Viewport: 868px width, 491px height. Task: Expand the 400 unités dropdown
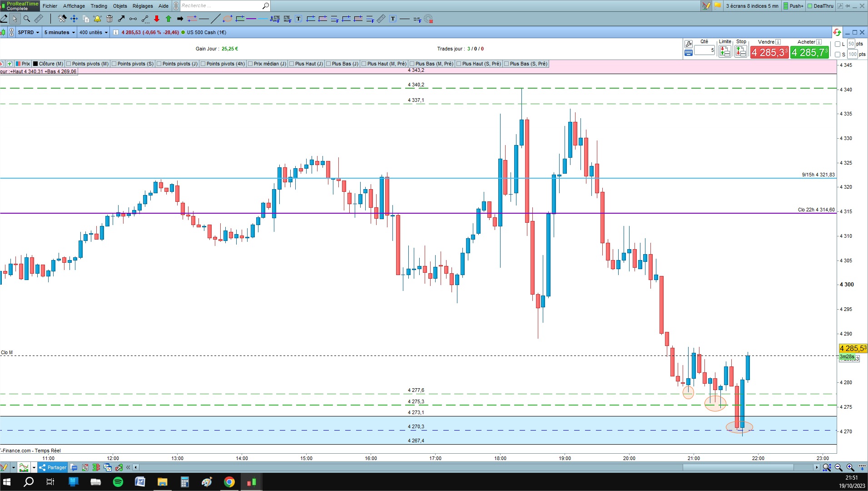(x=94, y=32)
